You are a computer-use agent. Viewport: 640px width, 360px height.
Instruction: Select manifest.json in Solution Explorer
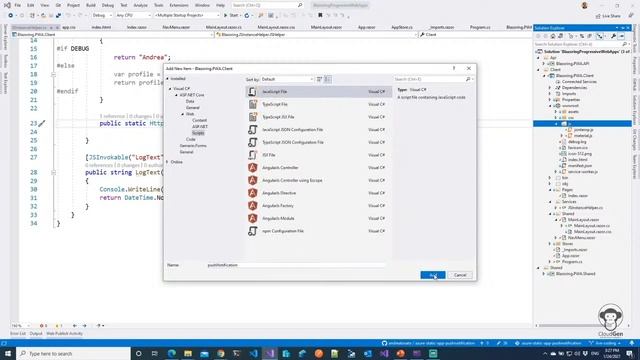pyautogui.click(x=580, y=166)
